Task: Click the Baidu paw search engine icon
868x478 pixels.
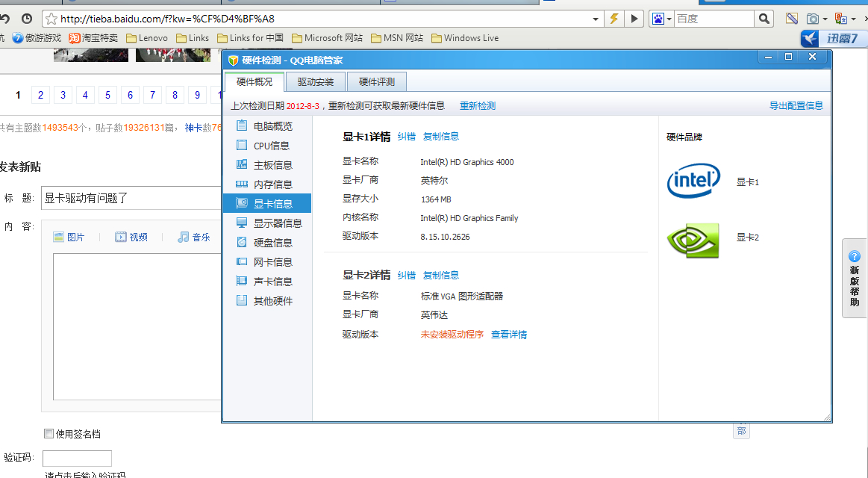Action: pos(658,19)
